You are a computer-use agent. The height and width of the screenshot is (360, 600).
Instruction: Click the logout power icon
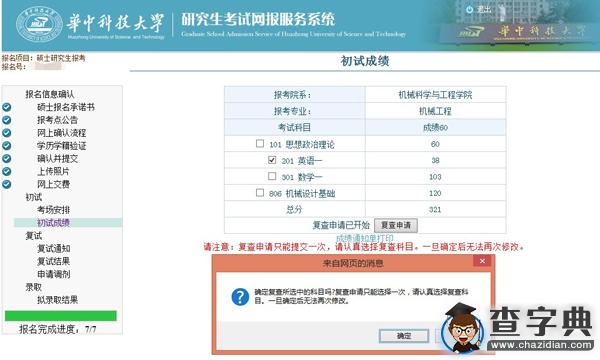(x=470, y=10)
